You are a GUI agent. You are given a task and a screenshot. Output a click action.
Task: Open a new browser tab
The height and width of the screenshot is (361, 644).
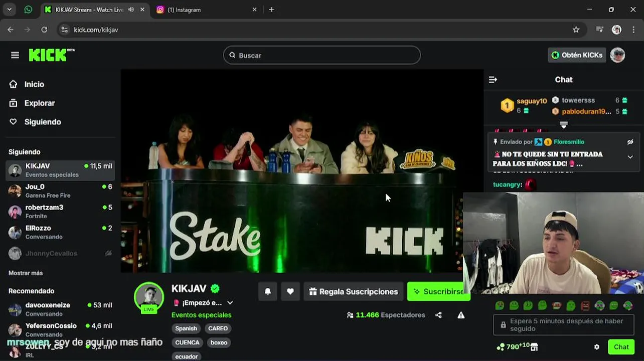[271, 10]
